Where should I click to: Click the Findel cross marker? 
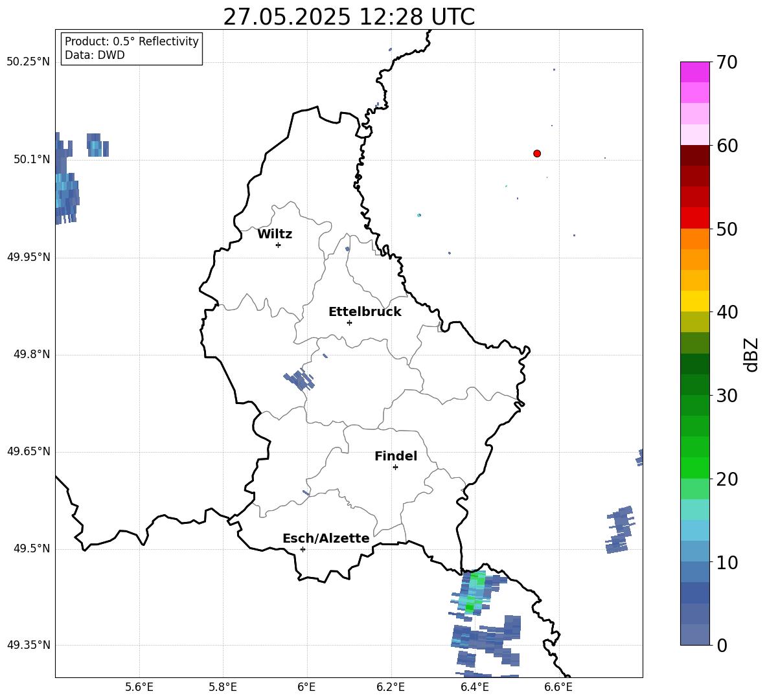pos(395,468)
